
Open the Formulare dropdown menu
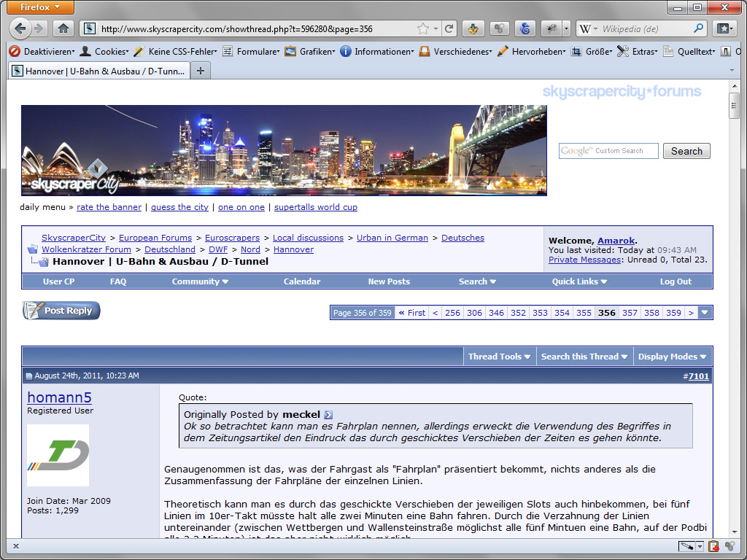tap(251, 51)
